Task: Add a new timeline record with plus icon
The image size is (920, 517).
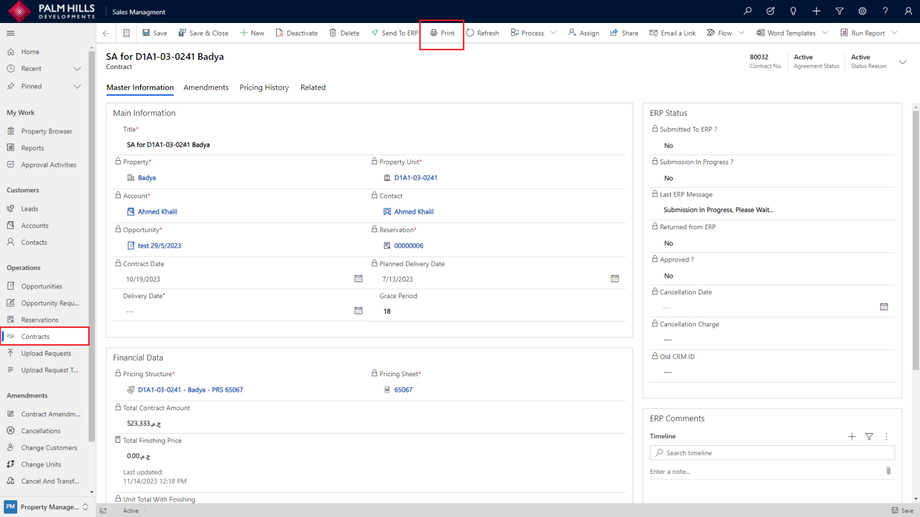Action: 852,437
